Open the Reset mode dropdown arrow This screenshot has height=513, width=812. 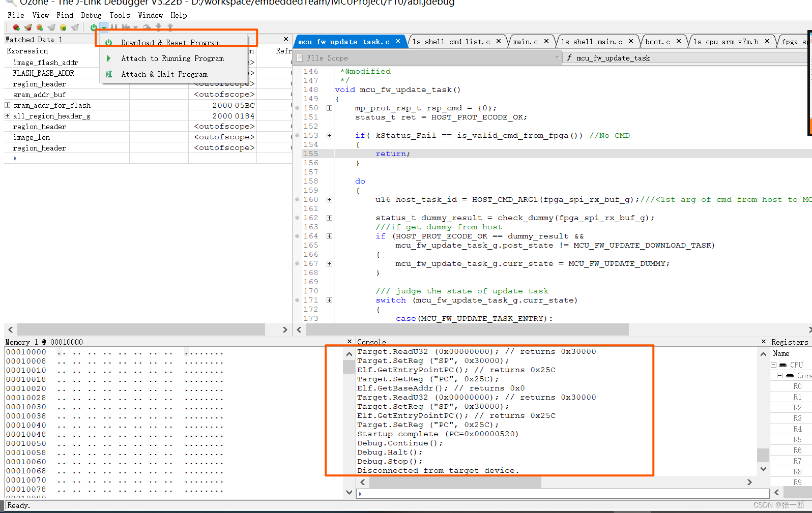[135, 27]
